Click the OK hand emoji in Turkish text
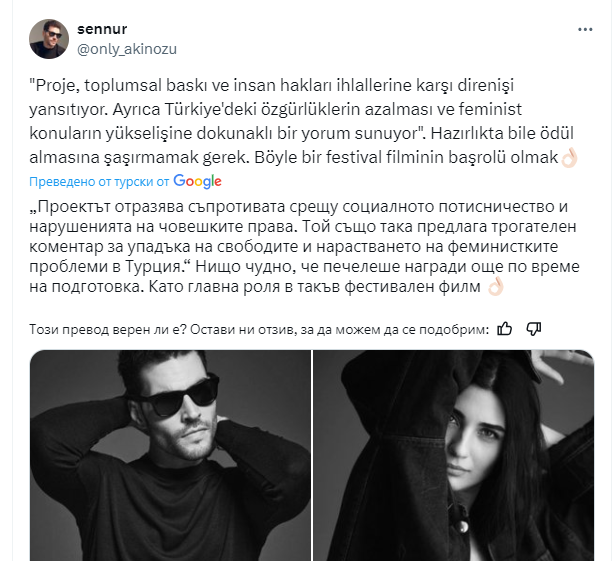 (569, 158)
